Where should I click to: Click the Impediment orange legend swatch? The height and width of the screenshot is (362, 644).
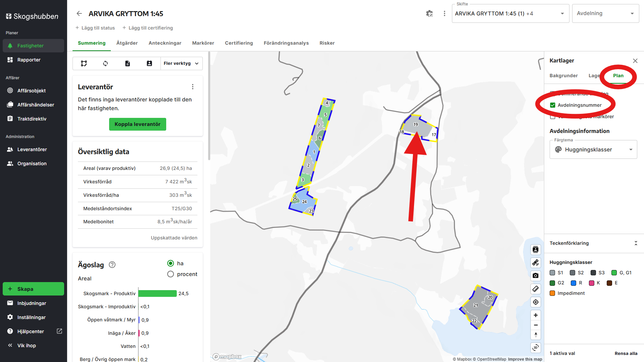[x=552, y=293]
